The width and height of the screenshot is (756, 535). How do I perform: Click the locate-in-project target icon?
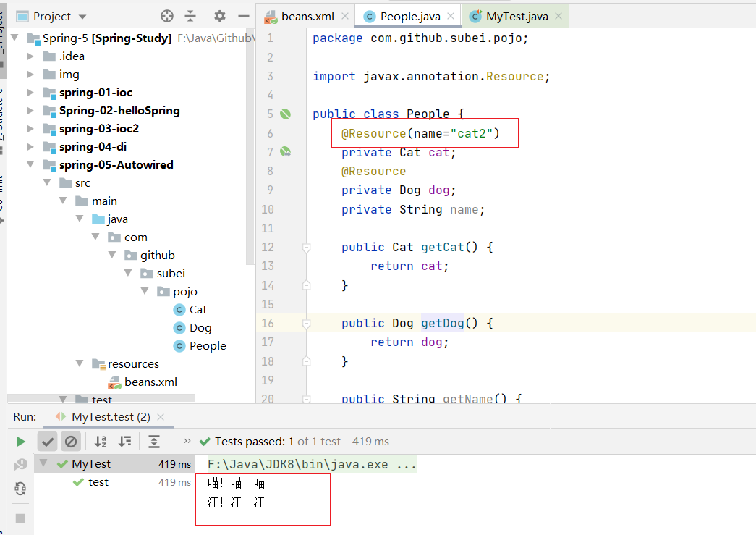pyautogui.click(x=167, y=16)
